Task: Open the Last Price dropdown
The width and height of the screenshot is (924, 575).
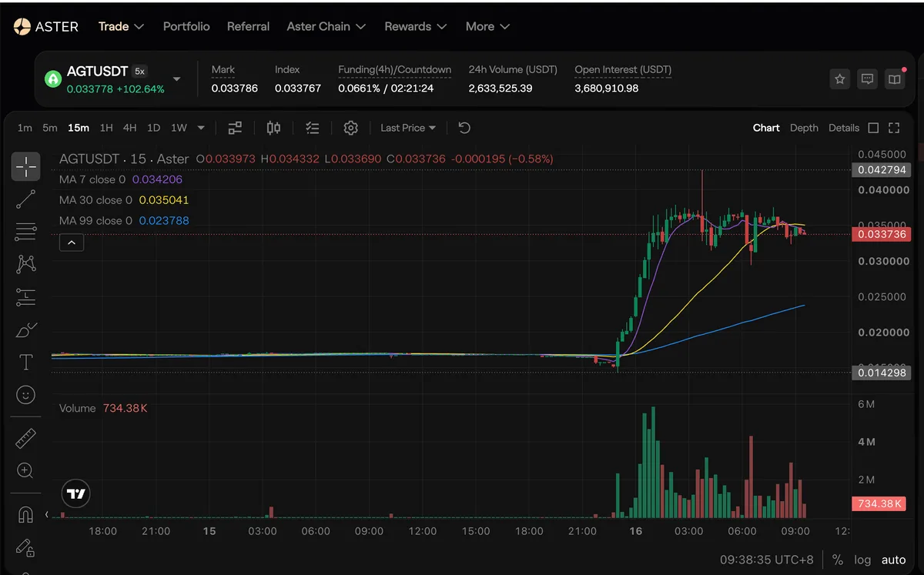Action: coord(408,128)
